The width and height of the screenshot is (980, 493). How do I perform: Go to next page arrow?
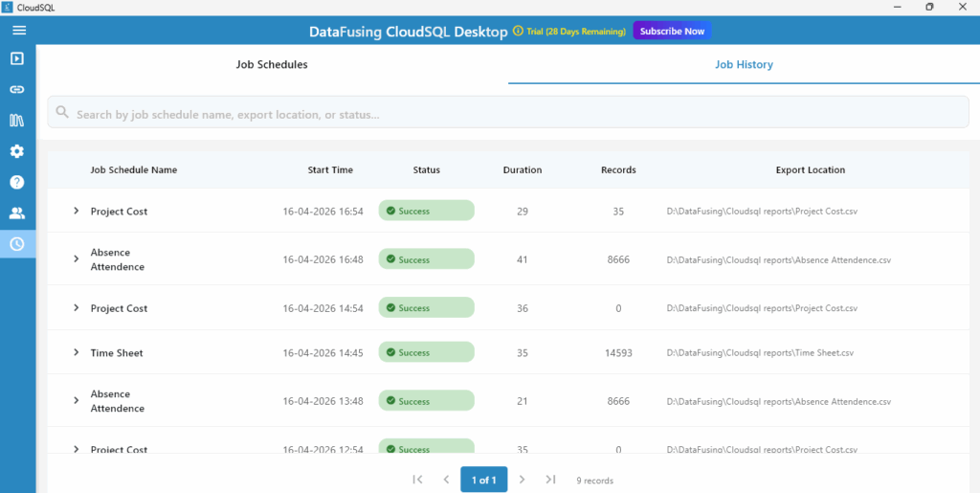pos(522,480)
